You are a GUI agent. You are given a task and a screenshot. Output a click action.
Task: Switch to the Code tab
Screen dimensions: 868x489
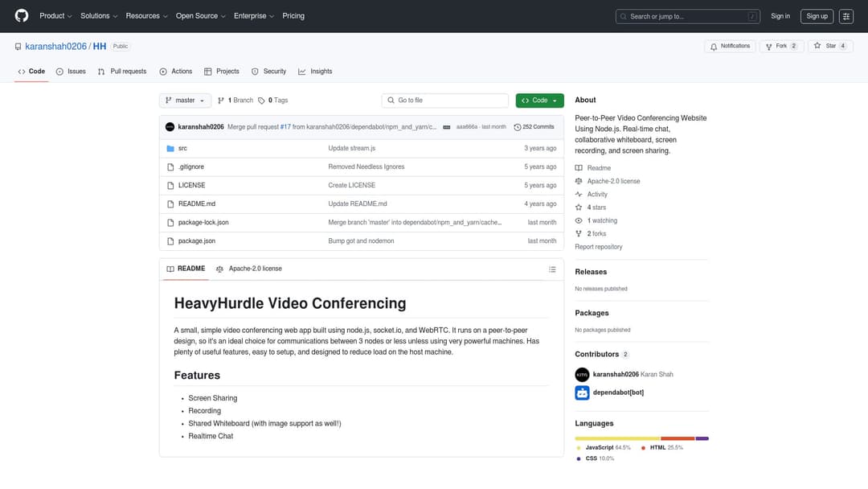tap(31, 72)
